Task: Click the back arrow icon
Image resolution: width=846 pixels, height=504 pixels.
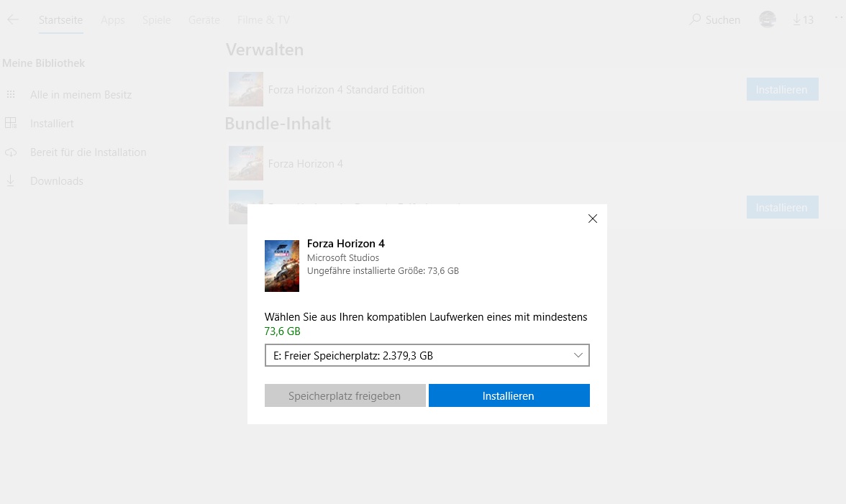Action: click(x=13, y=20)
